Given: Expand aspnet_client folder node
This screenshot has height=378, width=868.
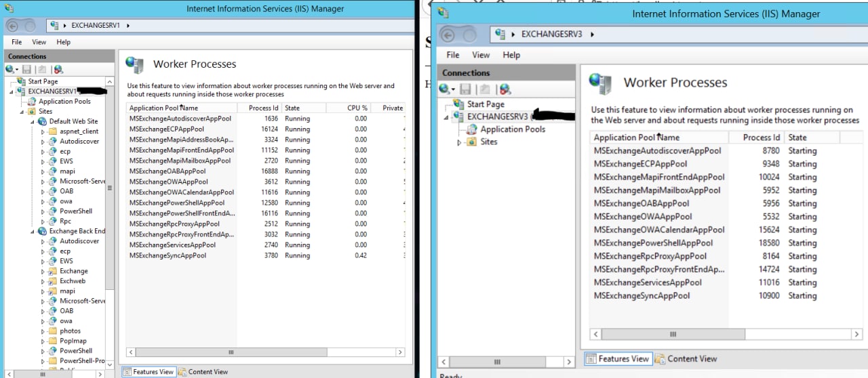Looking at the screenshot, I should coord(43,131).
